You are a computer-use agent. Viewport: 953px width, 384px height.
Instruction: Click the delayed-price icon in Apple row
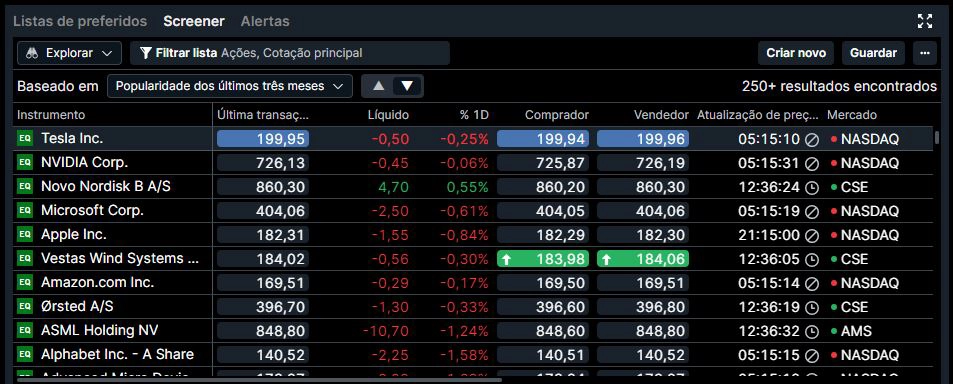(x=812, y=236)
